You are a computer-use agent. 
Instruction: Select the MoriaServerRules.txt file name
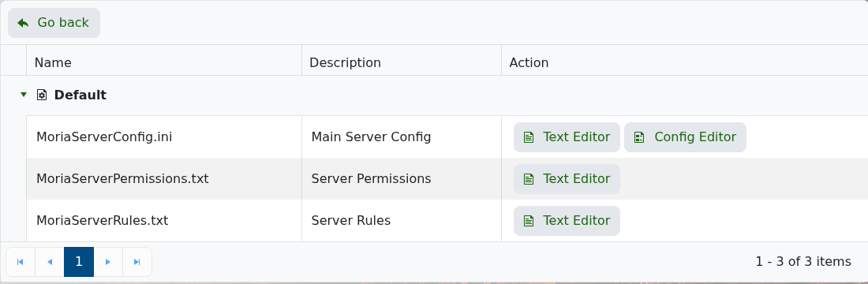pyautogui.click(x=103, y=220)
